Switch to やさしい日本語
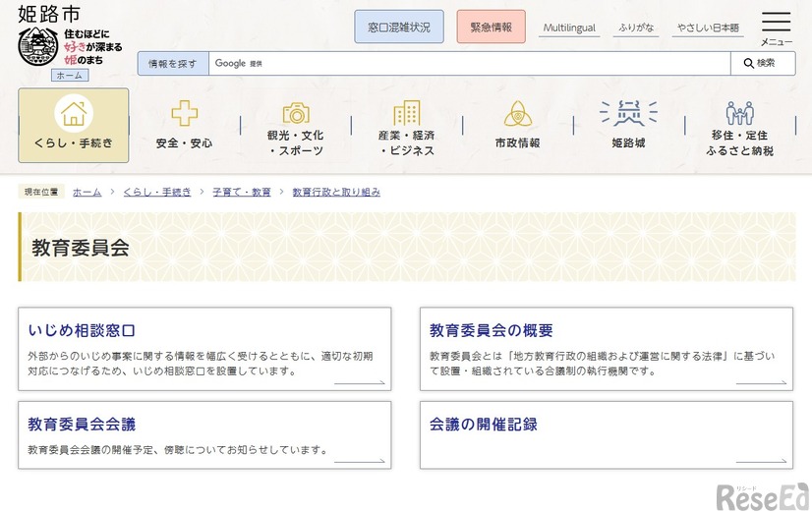812x513 pixels. pos(708,28)
